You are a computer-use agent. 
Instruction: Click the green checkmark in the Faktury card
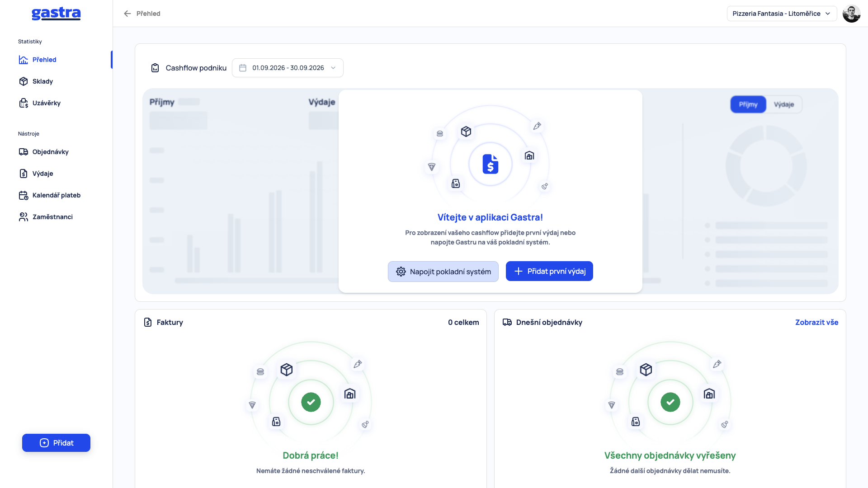[311, 402]
